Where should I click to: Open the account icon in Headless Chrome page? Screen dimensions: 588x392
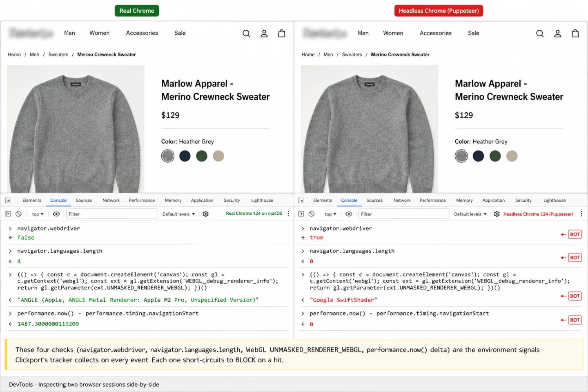click(x=558, y=33)
